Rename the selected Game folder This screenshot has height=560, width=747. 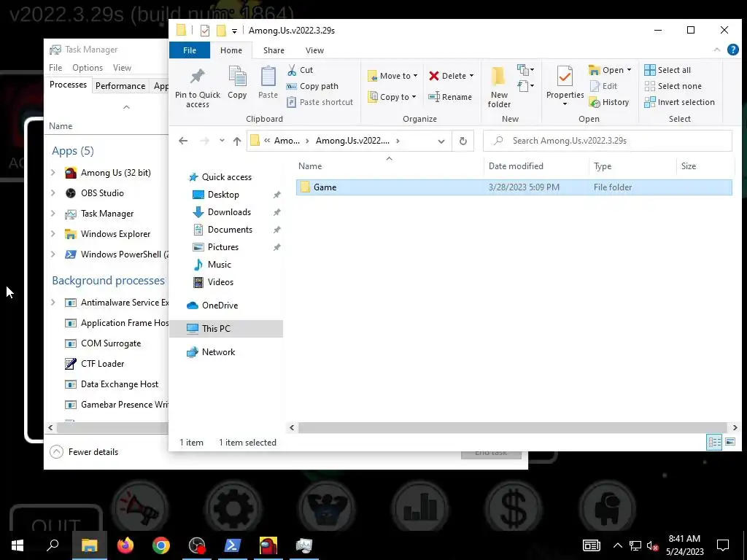point(450,97)
